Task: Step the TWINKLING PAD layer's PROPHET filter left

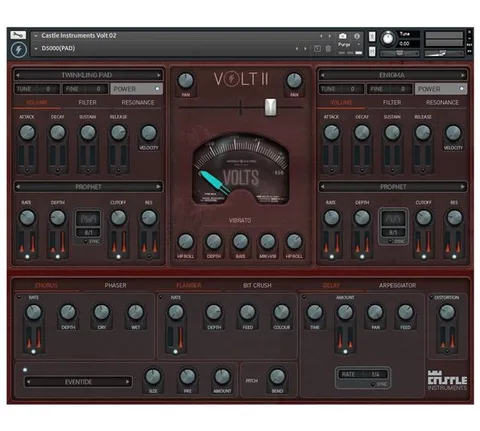Action: [18, 187]
